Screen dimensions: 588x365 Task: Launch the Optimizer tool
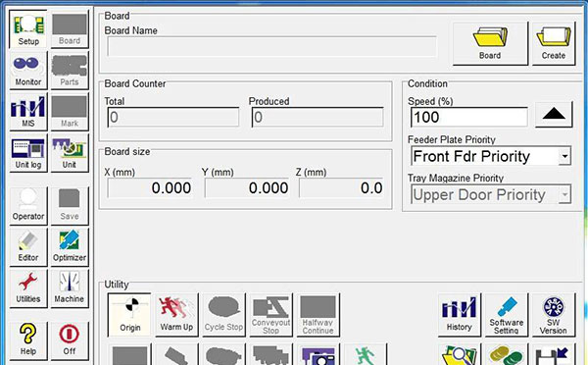(70, 246)
